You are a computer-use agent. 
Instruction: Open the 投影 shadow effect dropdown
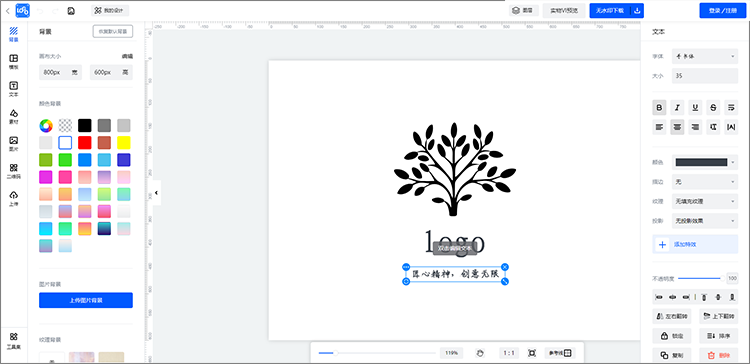click(705, 221)
